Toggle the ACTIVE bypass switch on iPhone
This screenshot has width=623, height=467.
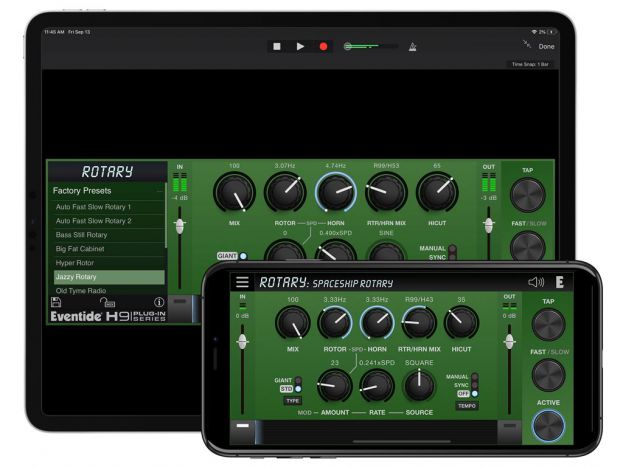point(548,426)
